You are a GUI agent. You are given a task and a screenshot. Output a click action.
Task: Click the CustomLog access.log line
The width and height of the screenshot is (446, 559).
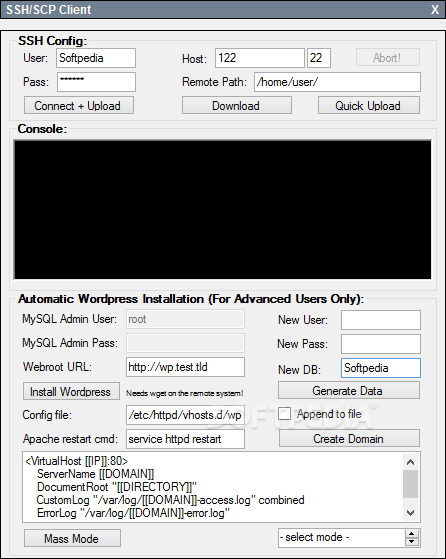click(170, 500)
